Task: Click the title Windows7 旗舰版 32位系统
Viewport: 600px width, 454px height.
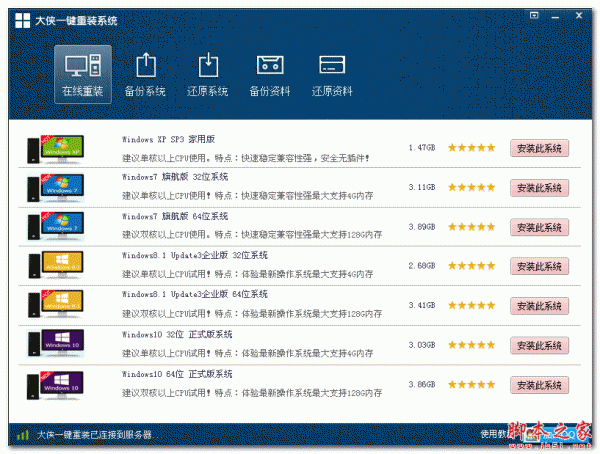Action: click(175, 177)
